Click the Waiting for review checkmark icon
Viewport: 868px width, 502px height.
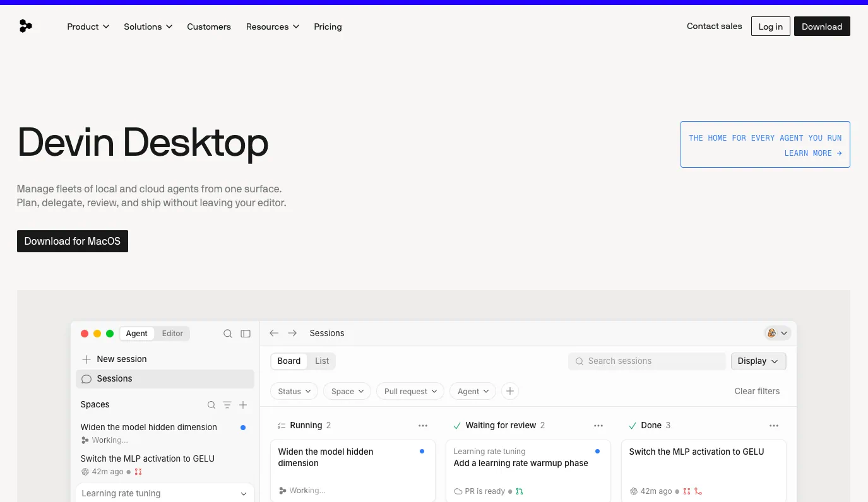coord(457,426)
